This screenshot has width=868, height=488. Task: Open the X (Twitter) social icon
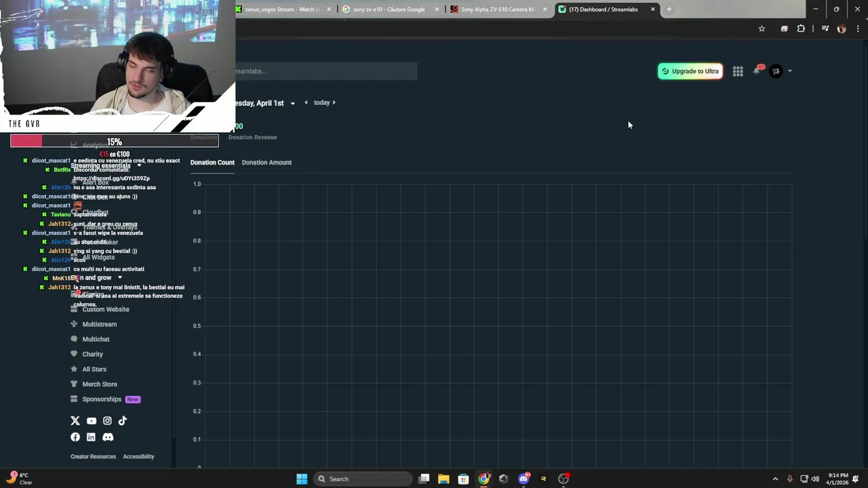coord(75,421)
